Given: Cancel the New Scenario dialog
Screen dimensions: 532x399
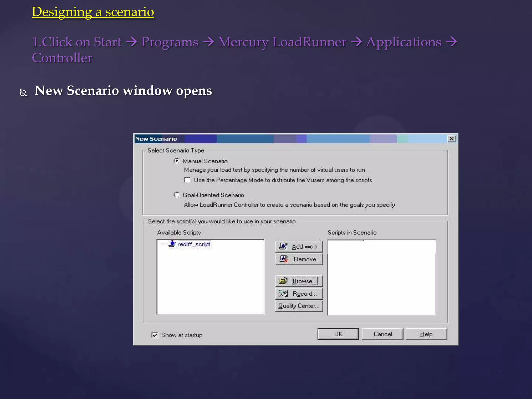Looking at the screenshot, I should pos(383,334).
